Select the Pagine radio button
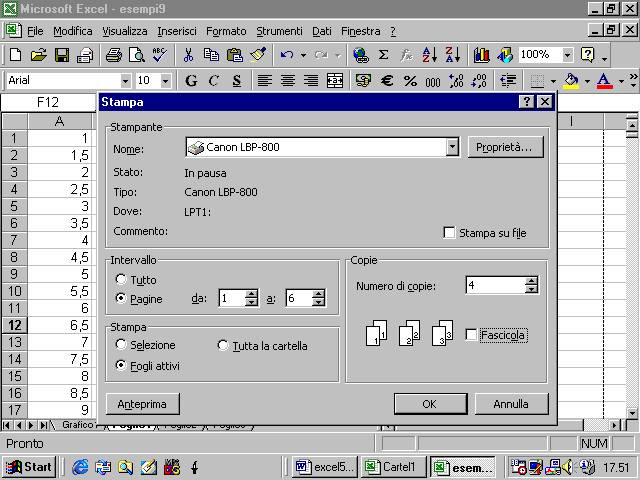This screenshot has width=640, height=480. click(x=121, y=298)
